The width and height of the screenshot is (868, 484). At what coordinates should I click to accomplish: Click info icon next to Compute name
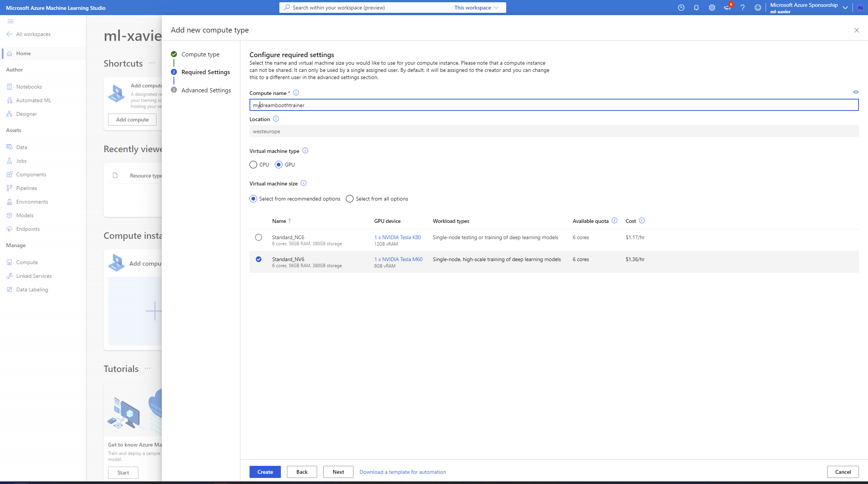click(296, 93)
